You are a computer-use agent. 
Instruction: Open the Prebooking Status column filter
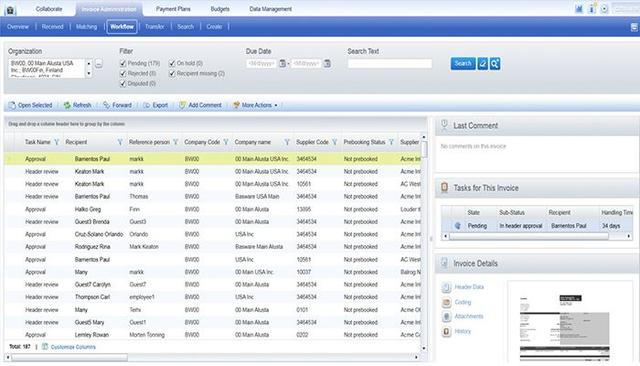391,142
